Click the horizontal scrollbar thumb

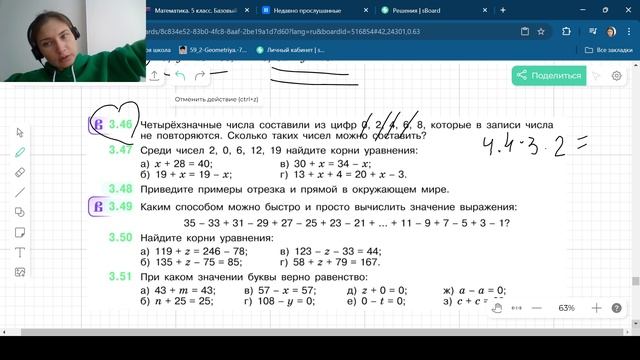pos(322,332)
